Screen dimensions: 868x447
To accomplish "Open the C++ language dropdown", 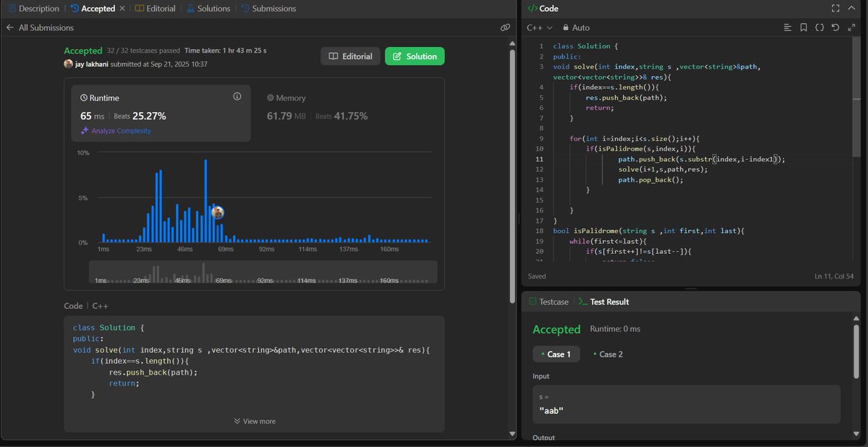I will click(540, 27).
